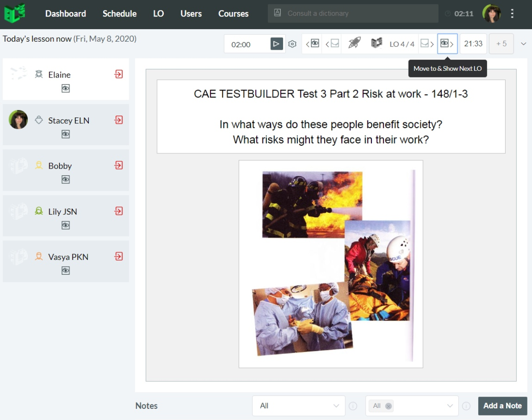Open the second Notes tag dropdown
This screenshot has height=420, width=532.
412,406
